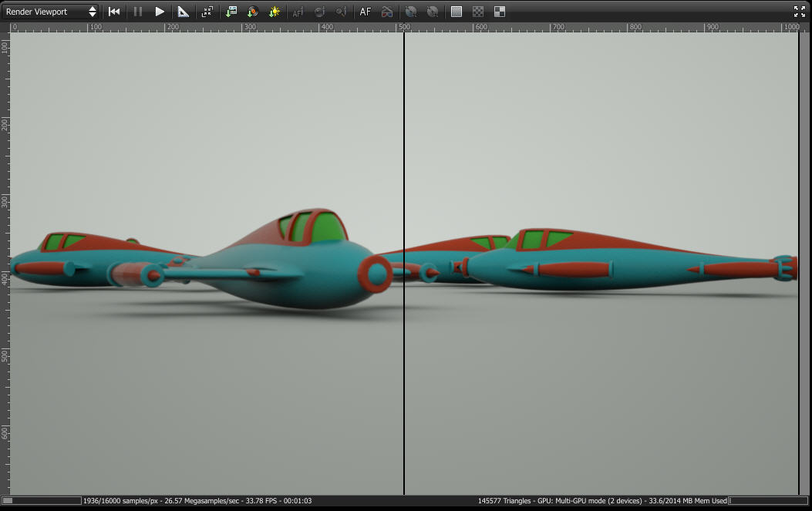Select the dimmed AF picker tool
Screen dimensions: 812x511
298,12
